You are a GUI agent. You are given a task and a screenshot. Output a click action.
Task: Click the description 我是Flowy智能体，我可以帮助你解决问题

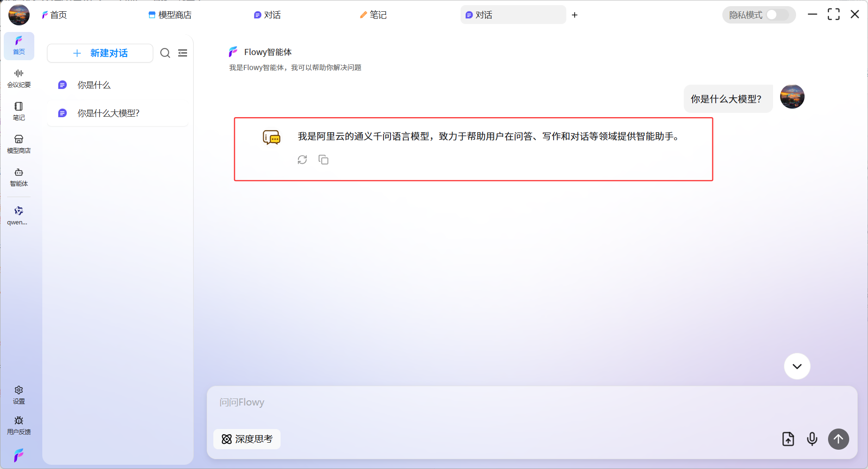[x=295, y=68]
